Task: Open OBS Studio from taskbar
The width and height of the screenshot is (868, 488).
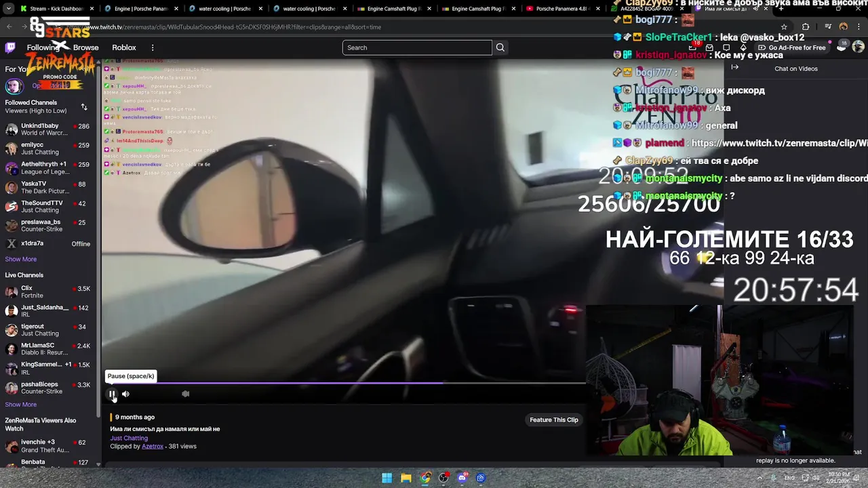Action: pyautogui.click(x=443, y=478)
